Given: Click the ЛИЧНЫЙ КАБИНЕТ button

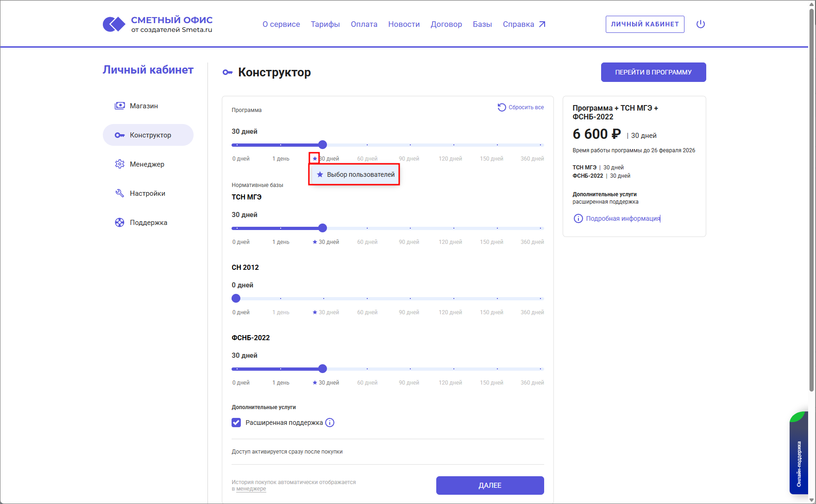Looking at the screenshot, I should point(645,24).
